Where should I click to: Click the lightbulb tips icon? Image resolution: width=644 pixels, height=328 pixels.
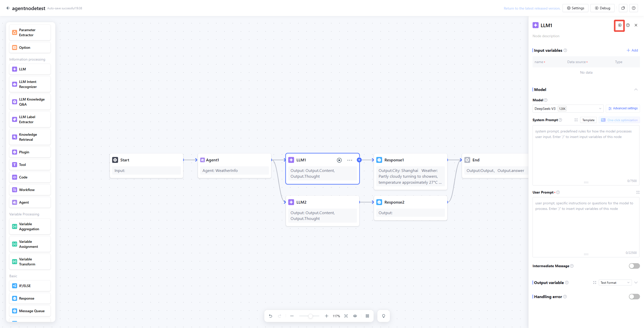383,316
